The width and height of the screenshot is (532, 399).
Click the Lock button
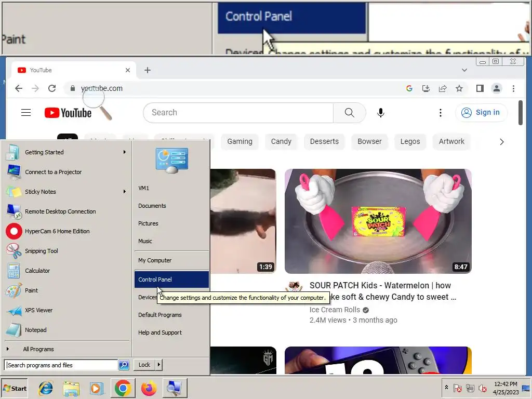144,365
